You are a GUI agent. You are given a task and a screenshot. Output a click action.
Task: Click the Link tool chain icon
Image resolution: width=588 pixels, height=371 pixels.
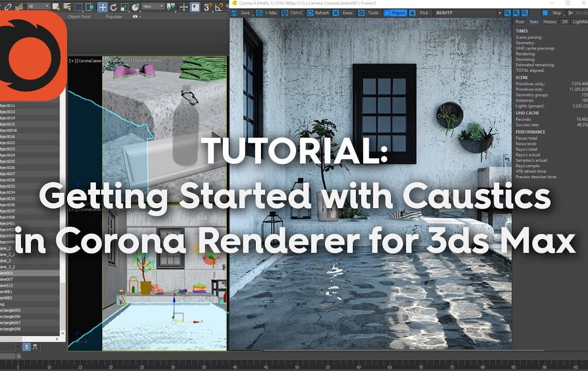[8, 7]
